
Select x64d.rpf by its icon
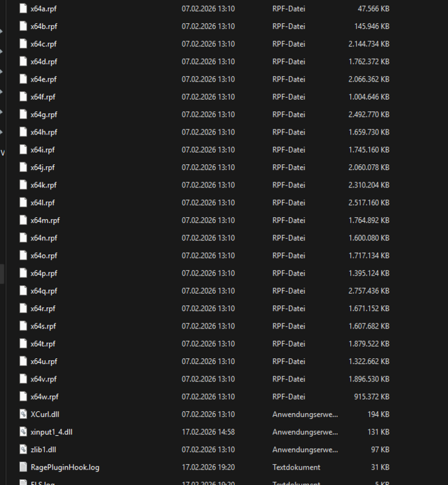pyautogui.click(x=23, y=61)
